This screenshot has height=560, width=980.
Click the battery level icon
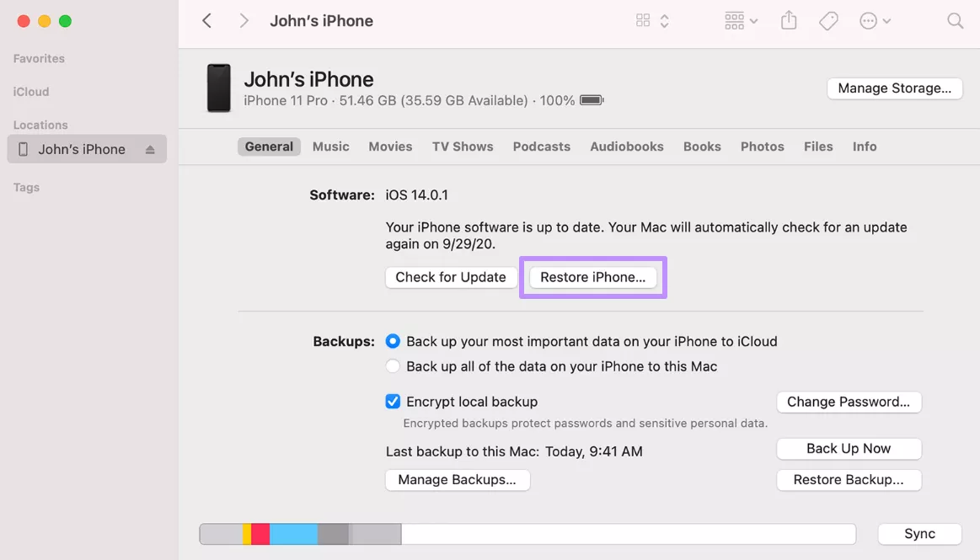pos(592,100)
